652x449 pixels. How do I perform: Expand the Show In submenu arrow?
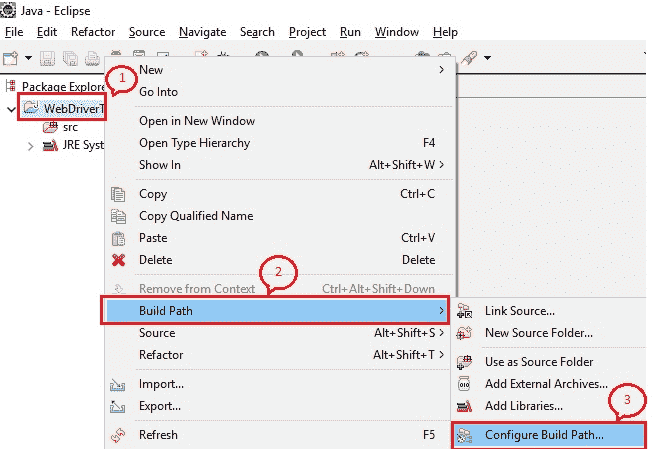coord(442,165)
